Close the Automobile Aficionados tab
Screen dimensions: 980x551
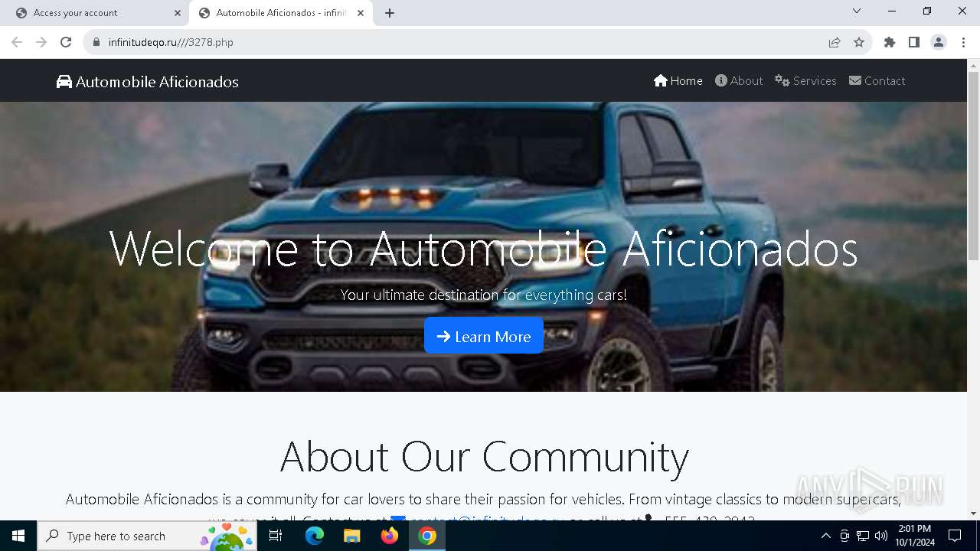361,13
